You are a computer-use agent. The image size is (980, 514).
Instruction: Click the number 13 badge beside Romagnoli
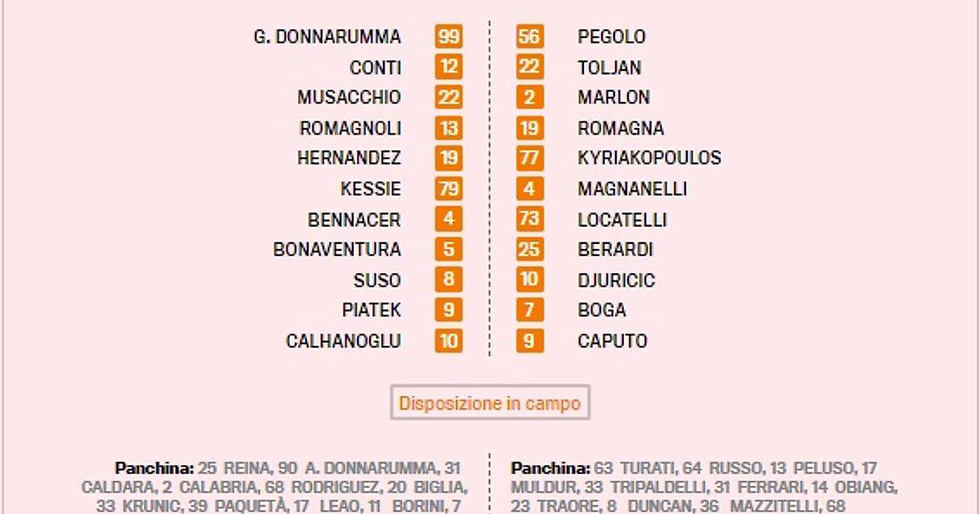(448, 128)
